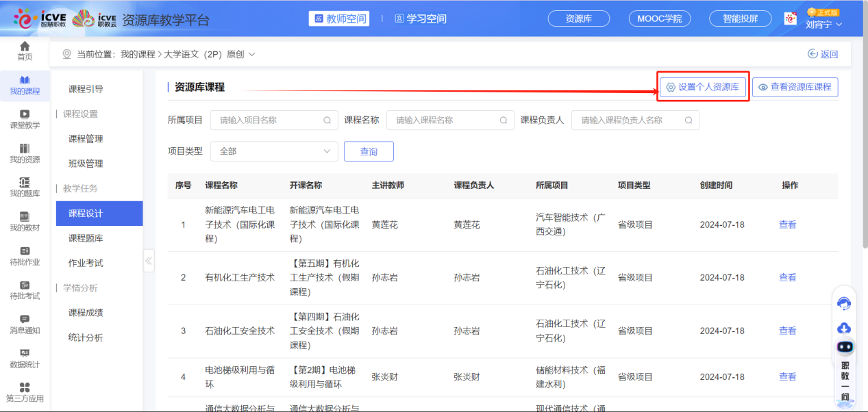Expand the 项目类型 dropdown
868x412 pixels.
click(274, 151)
